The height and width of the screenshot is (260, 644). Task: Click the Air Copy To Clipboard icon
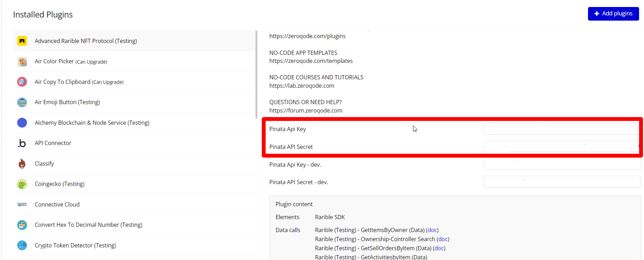tap(22, 82)
